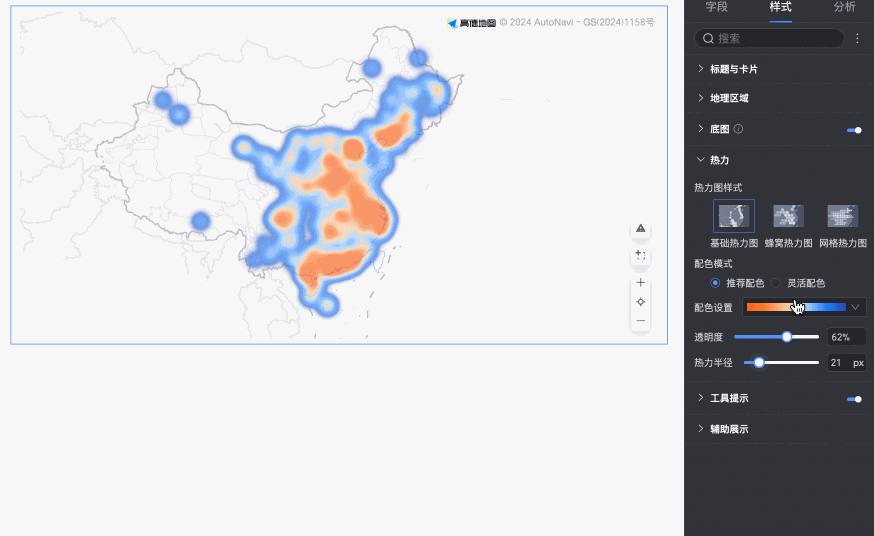This screenshot has width=874, height=536.
Task: Select 基础热力图 heatmap style thumbnail
Action: 734,216
